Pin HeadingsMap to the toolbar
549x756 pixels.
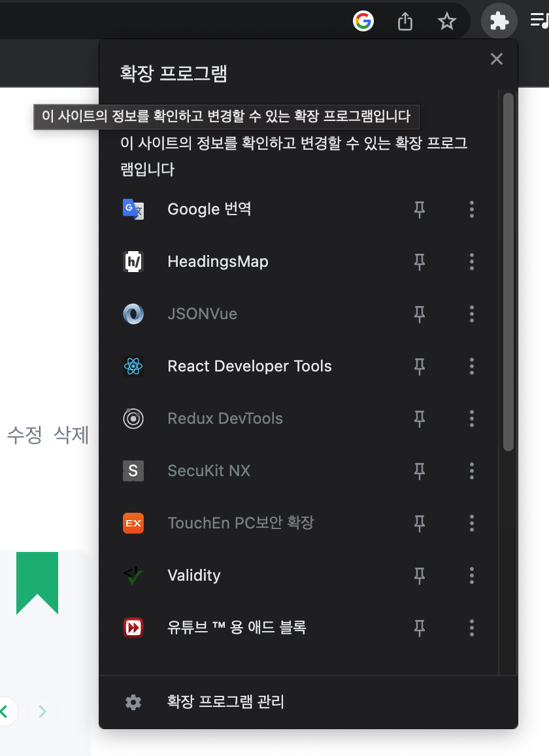click(420, 262)
